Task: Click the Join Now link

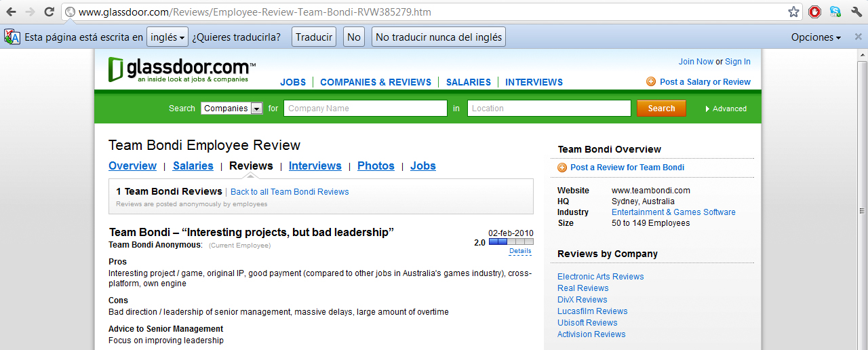Action: click(696, 62)
